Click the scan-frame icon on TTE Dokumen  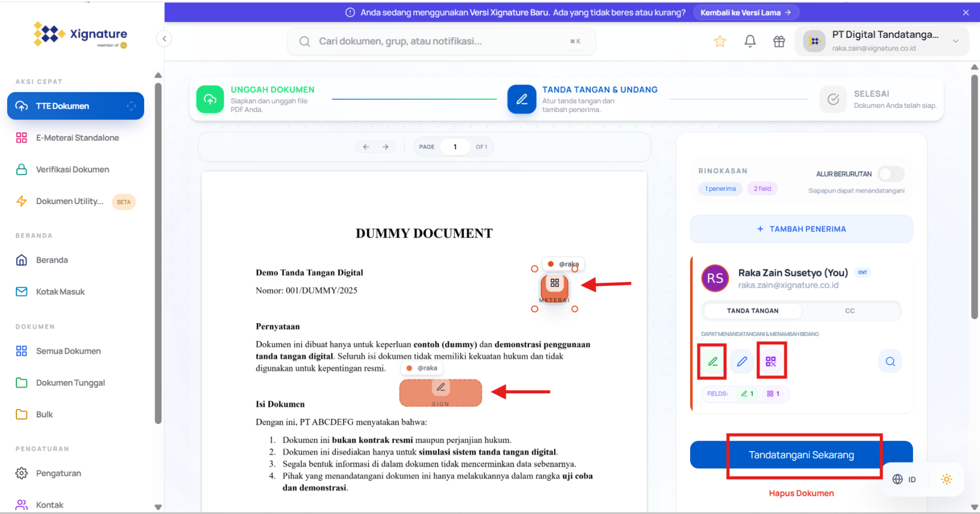[131, 106]
